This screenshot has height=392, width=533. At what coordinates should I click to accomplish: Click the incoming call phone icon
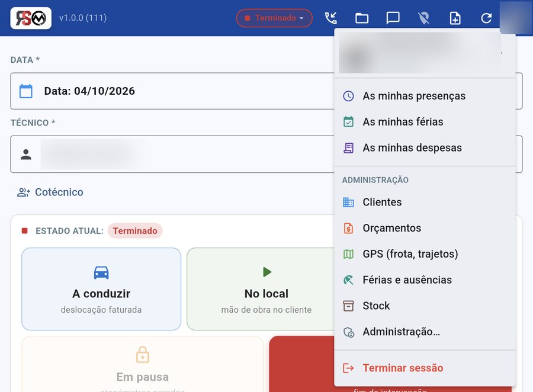point(330,18)
